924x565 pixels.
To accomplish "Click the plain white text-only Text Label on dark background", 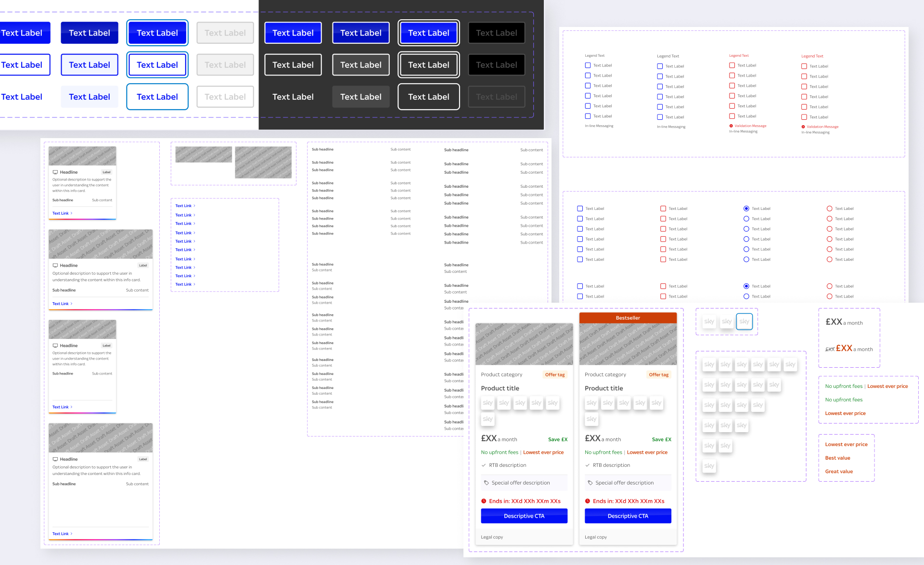I will tap(293, 97).
